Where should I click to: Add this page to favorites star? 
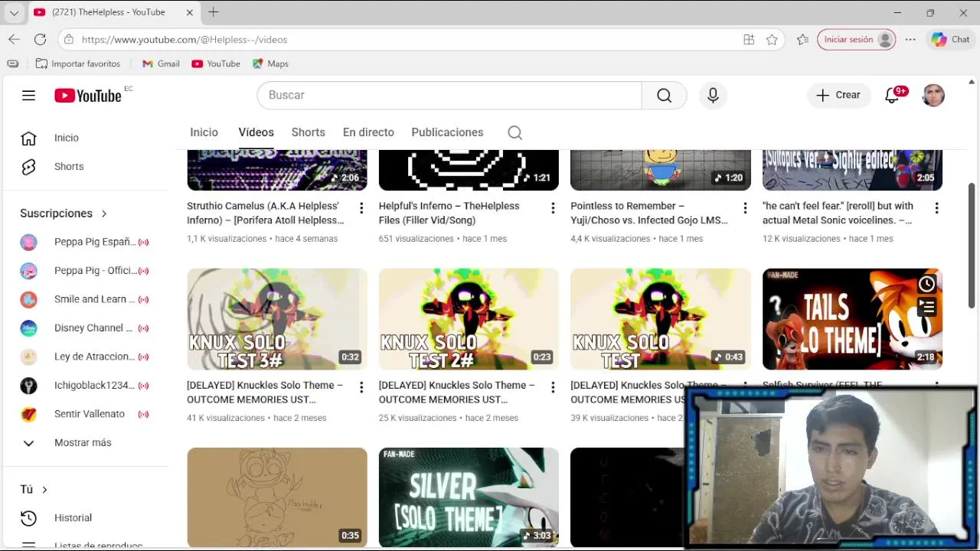pos(772,39)
